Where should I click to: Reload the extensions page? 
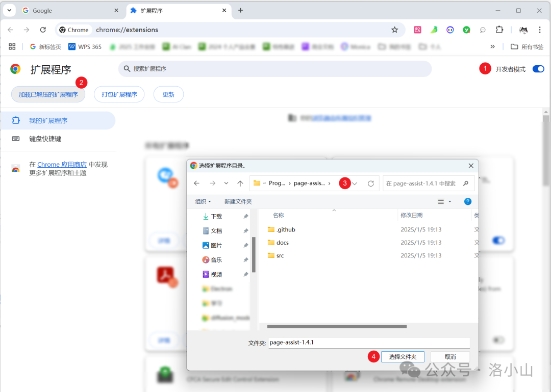tap(43, 30)
